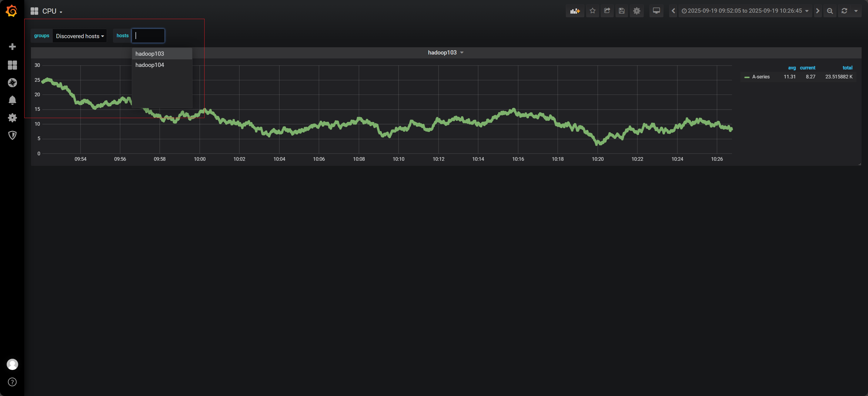868x396 pixels.
Task: Open dashboard settings gear in top bar
Action: pos(636,11)
